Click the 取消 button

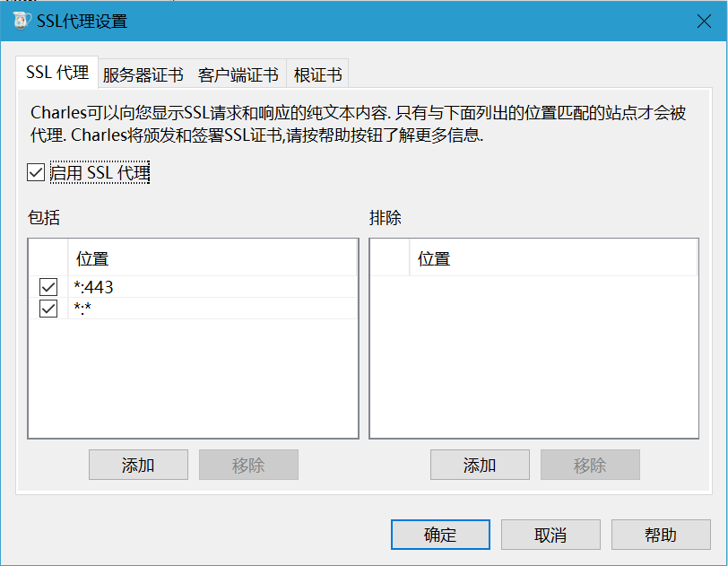[x=550, y=535]
